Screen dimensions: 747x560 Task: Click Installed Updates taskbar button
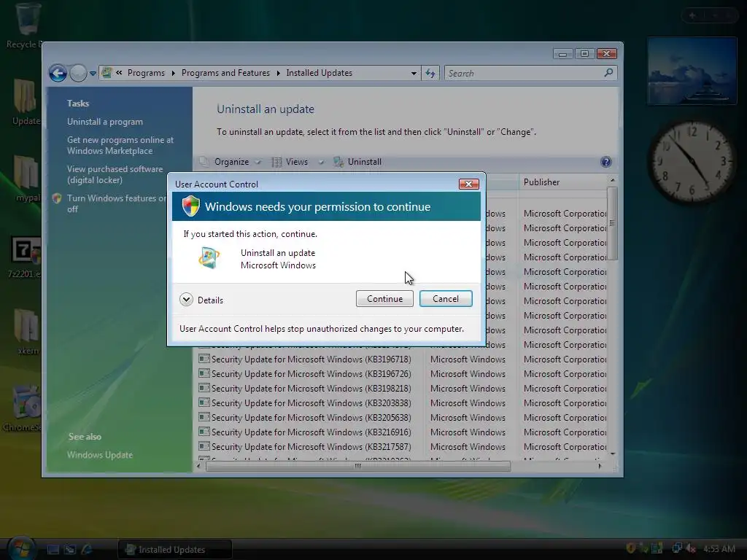174,550
